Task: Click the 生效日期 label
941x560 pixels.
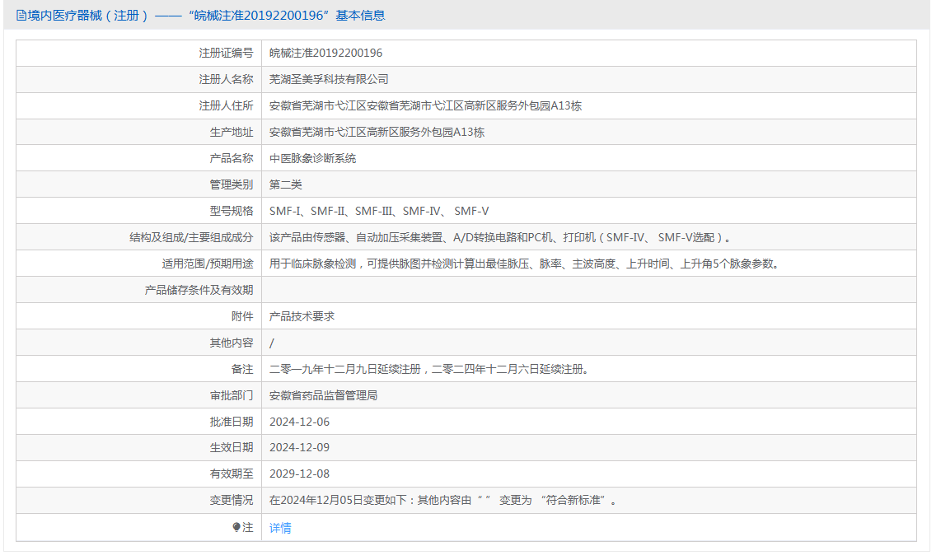Action: click(232, 448)
